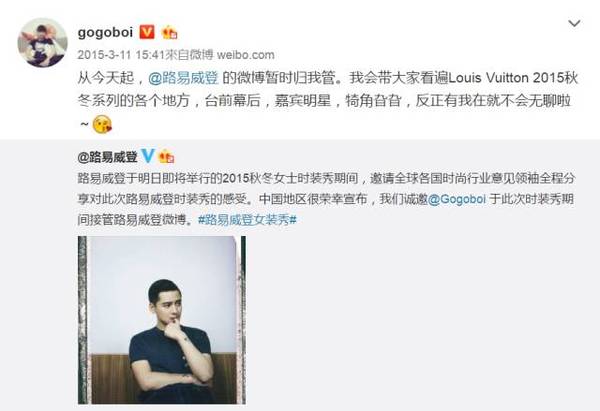Open the #路易威登女装秀# hashtag topic
Image resolution: width=600 pixels, height=411 pixels.
[247, 220]
